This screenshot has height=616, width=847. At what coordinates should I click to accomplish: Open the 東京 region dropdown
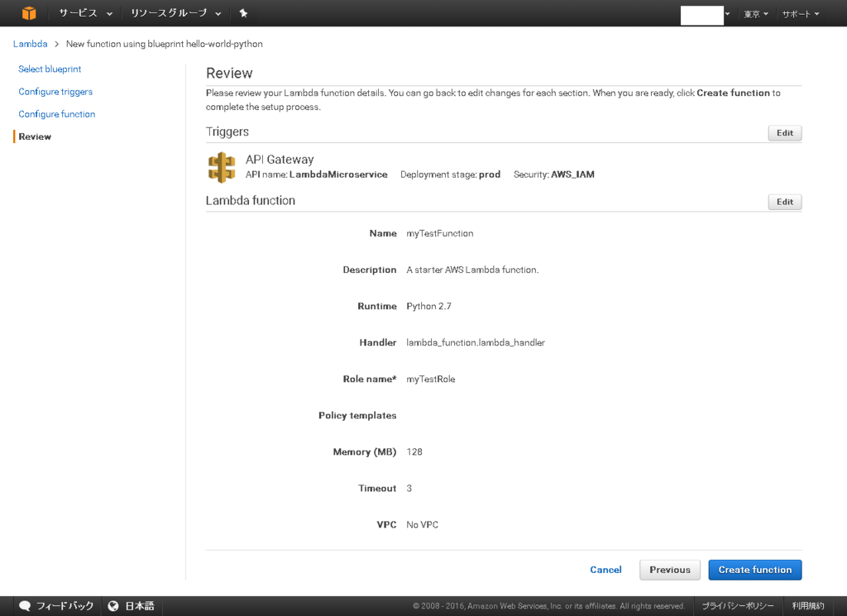pyautogui.click(x=756, y=14)
